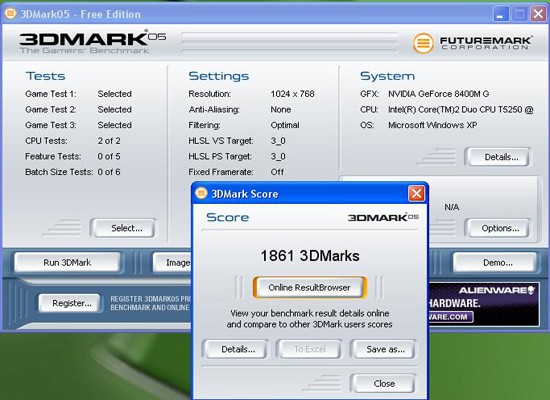Click the NVIDIA GeForce 8400M G entry
550x400 pixels.
tap(438, 94)
